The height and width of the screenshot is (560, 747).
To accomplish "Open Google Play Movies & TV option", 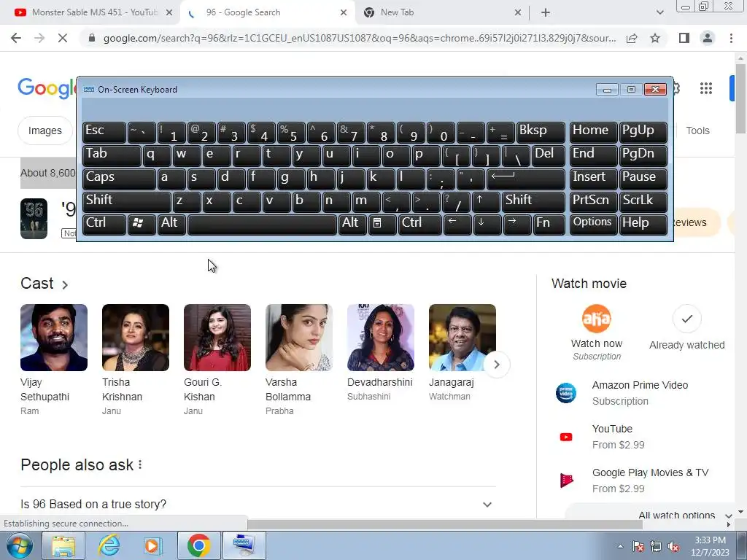I will point(640,481).
